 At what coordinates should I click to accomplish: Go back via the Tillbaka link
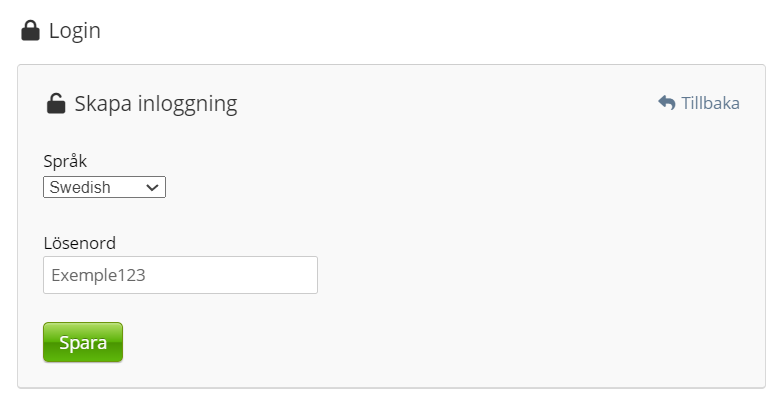pyautogui.click(x=699, y=103)
